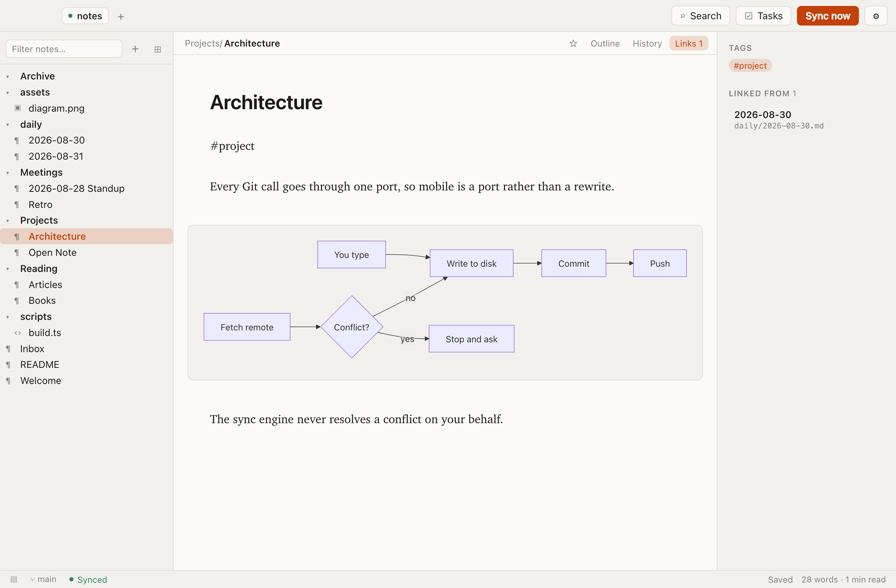Collapse the scripts folder

(x=8, y=317)
